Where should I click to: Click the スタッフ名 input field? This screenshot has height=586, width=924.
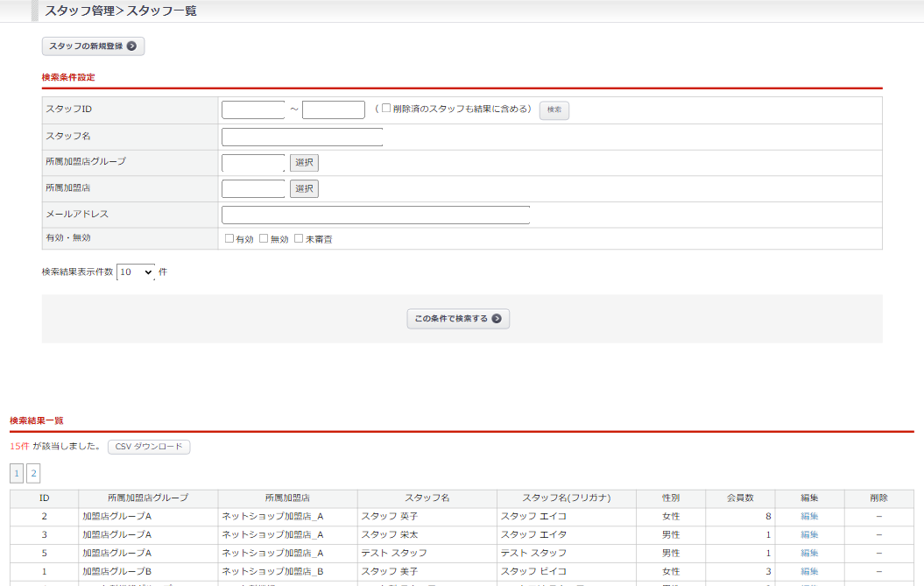coord(302,137)
